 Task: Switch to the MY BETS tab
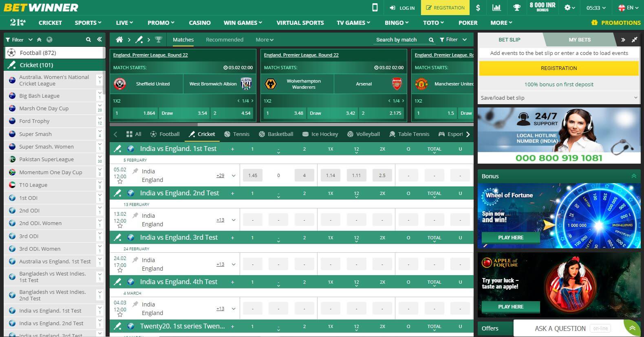coord(580,39)
